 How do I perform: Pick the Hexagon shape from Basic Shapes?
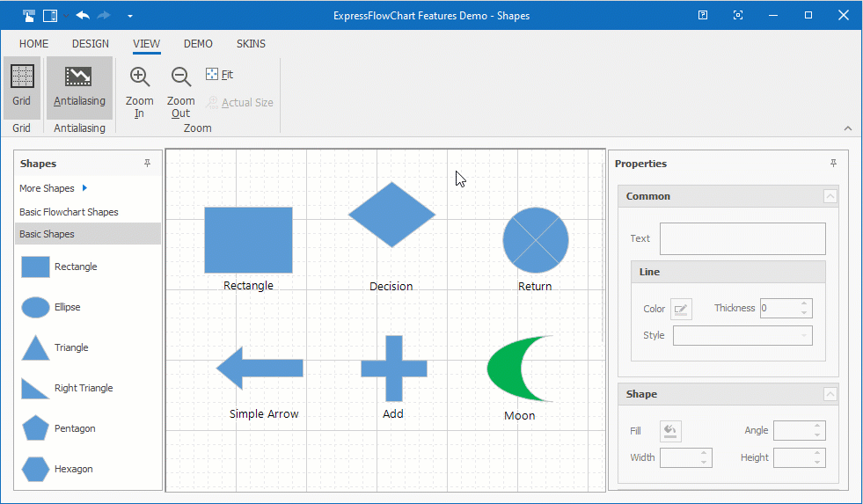click(35, 469)
